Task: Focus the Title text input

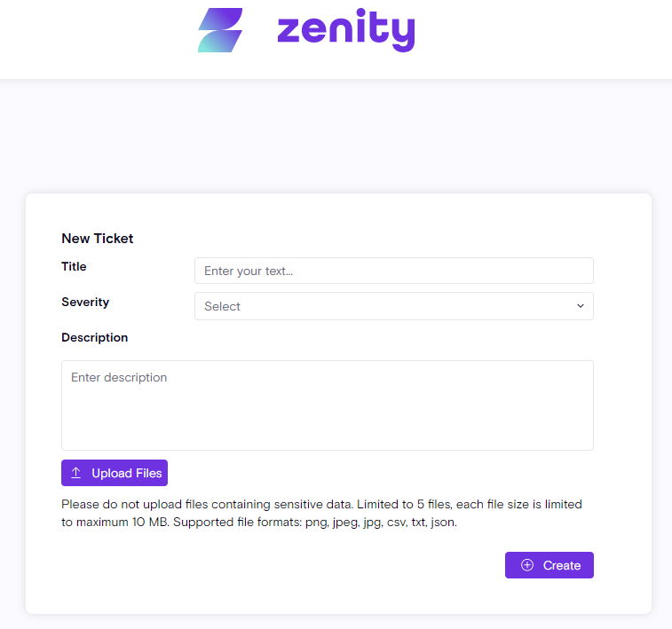Action: click(393, 271)
